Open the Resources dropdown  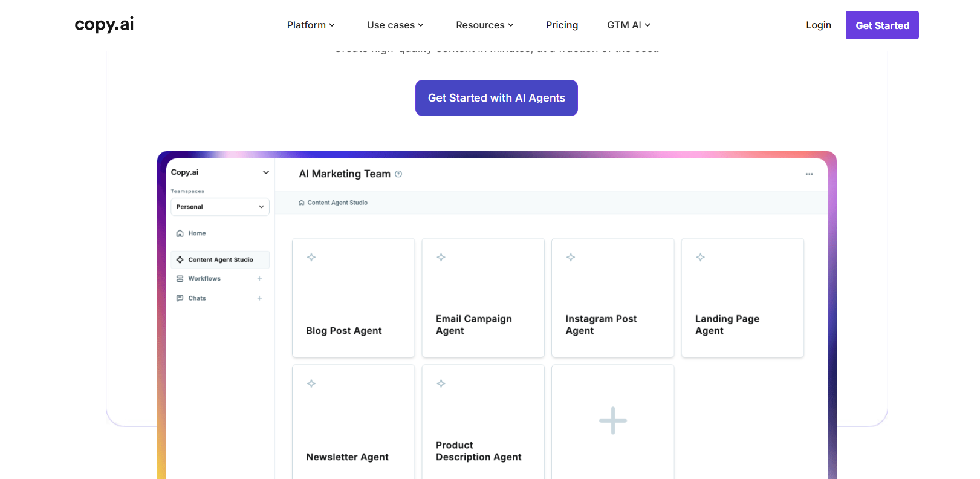(485, 25)
